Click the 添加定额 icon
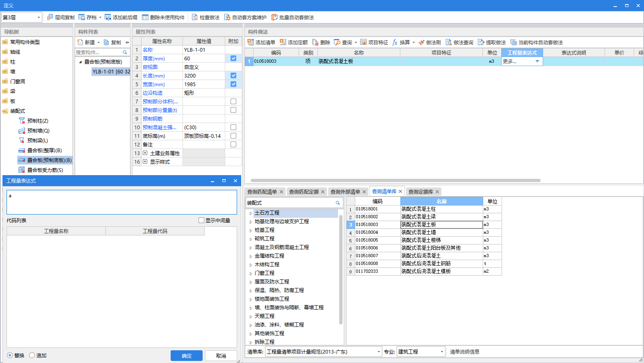Screen dimensions: 644x363 [283, 42]
